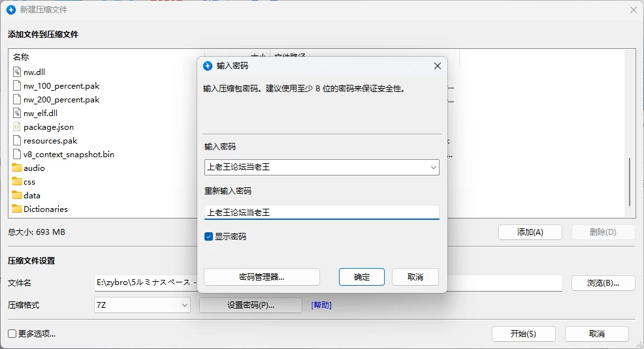
Task: Click the app logo in 输入密码 dialog title
Action: (208, 66)
